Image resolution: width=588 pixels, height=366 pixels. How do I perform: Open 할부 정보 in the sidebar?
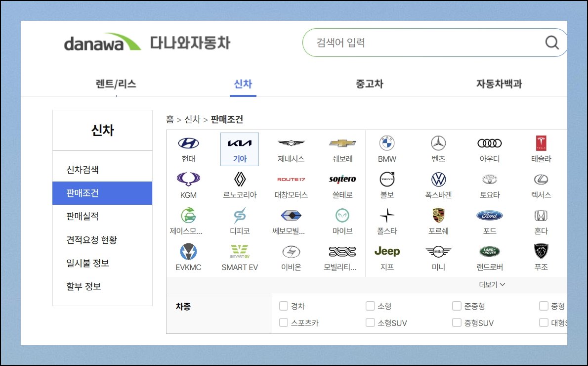coord(102,286)
